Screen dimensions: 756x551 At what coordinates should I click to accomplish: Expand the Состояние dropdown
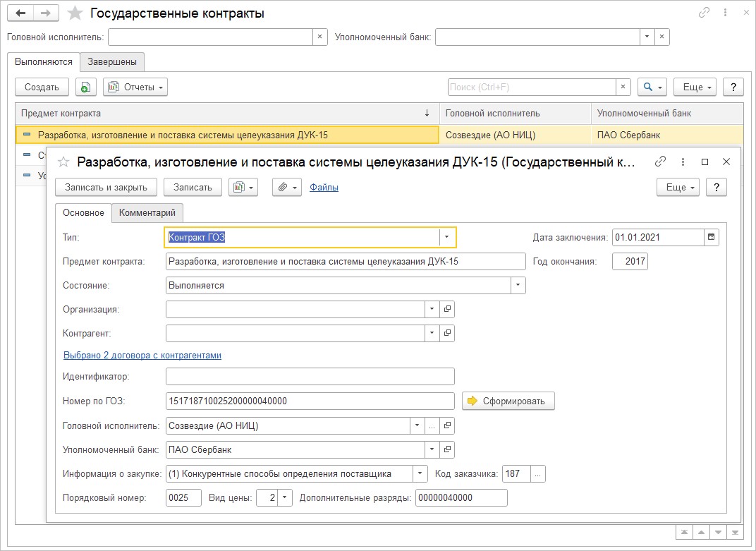click(518, 286)
